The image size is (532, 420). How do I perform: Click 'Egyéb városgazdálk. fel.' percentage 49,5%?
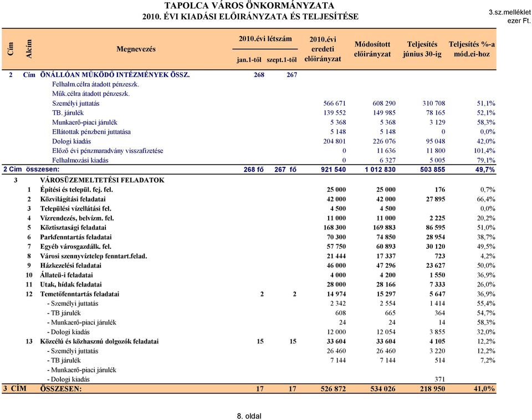click(486, 247)
